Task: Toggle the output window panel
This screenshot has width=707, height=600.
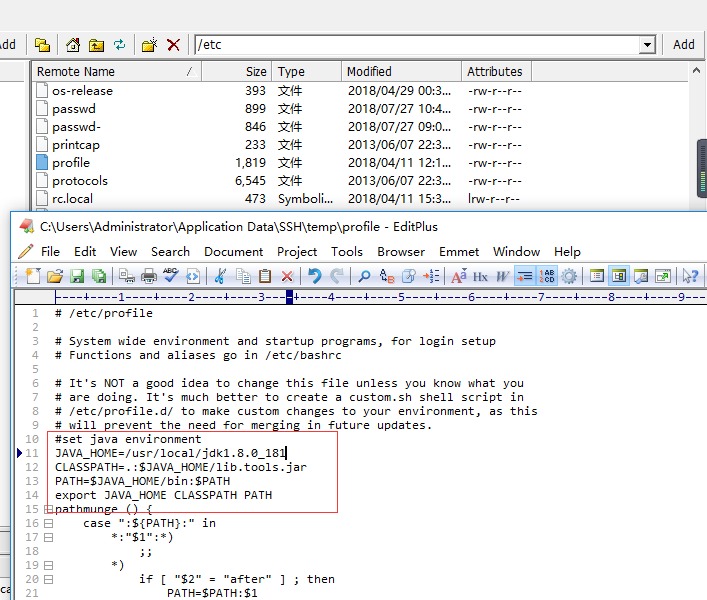Action: (641, 276)
